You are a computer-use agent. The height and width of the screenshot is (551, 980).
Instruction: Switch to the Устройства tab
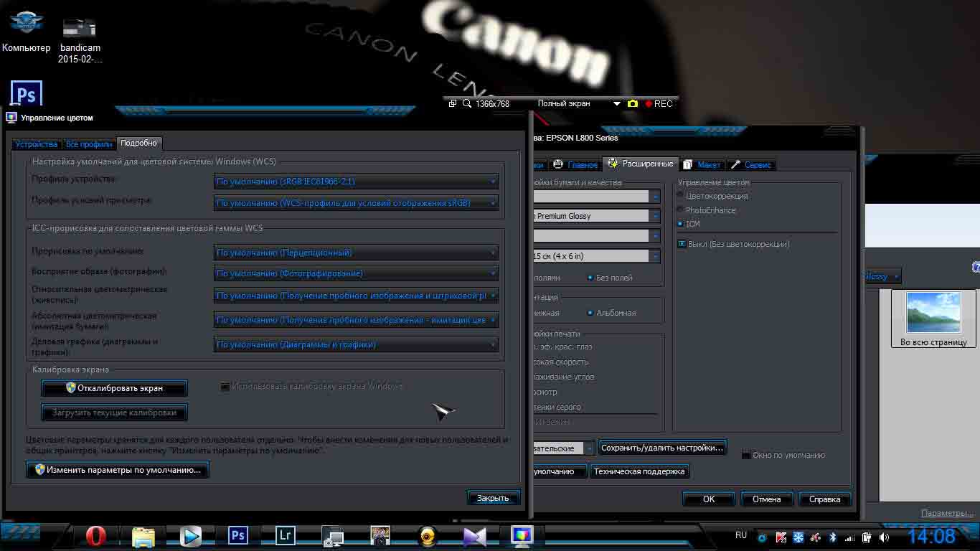click(37, 144)
